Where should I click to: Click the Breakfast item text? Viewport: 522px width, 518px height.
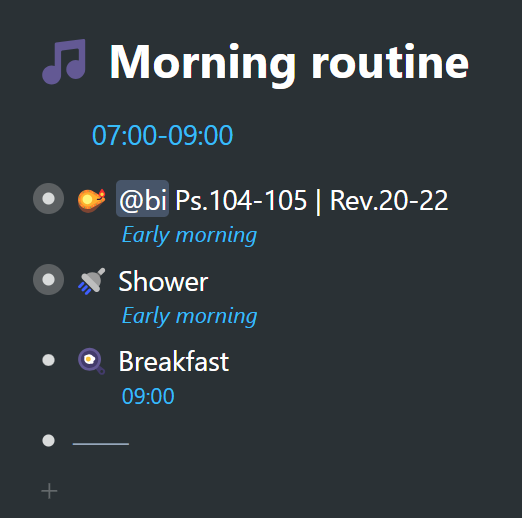[174, 361]
